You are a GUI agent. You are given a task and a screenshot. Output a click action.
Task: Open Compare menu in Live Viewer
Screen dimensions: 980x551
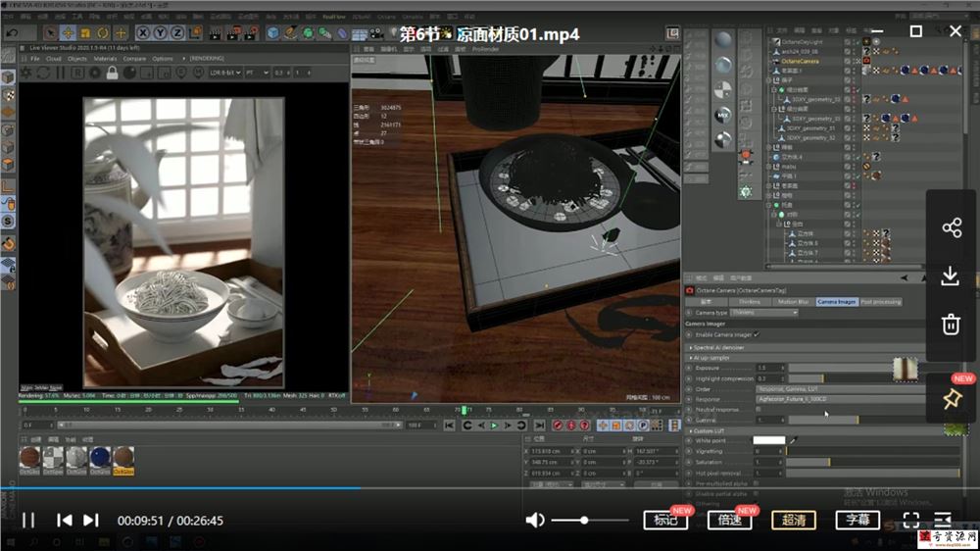coord(134,59)
